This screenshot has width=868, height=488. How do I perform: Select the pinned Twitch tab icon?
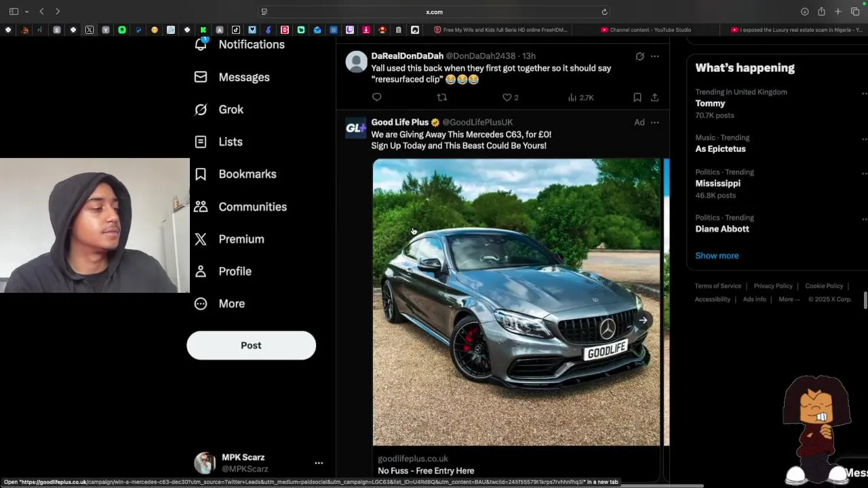click(350, 30)
